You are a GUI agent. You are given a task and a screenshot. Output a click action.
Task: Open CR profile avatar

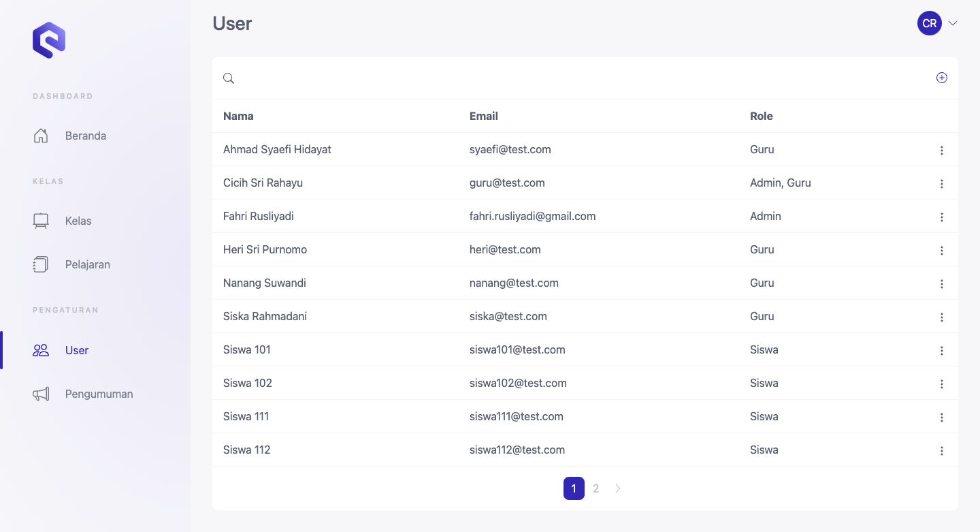pyautogui.click(x=930, y=23)
